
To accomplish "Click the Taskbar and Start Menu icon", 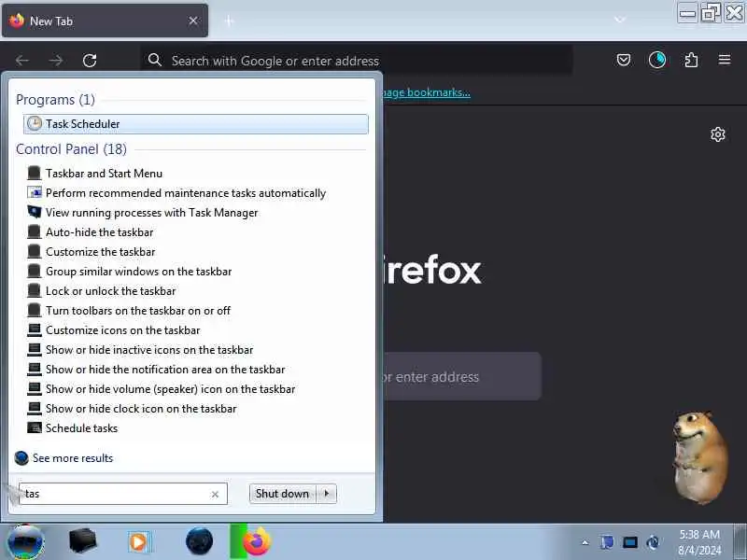I will tap(35, 173).
